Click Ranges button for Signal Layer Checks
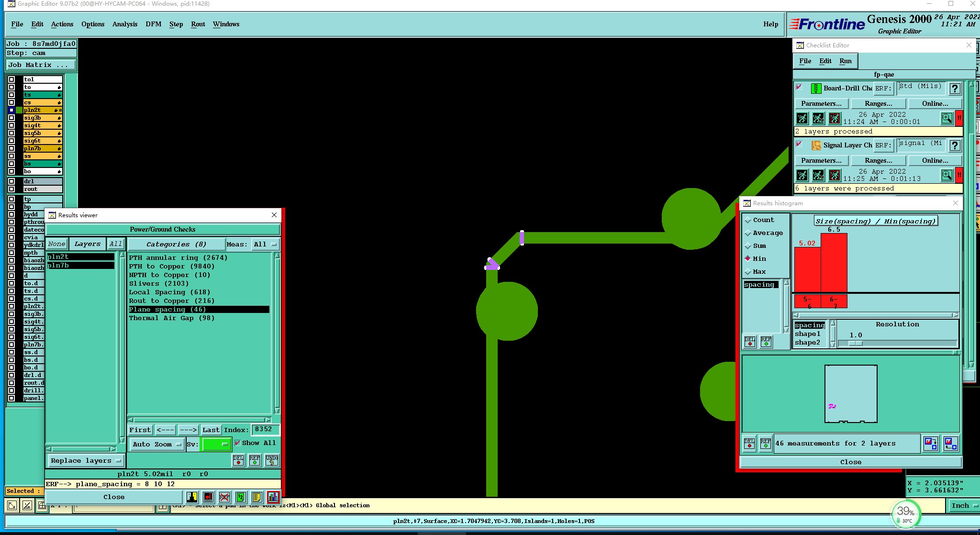This screenshot has height=535, width=980. [x=878, y=160]
